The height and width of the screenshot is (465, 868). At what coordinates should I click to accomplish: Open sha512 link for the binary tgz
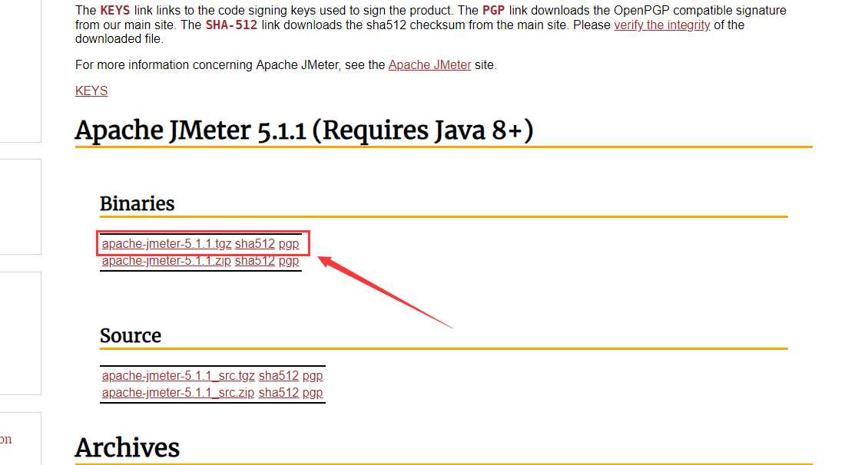[255, 243]
